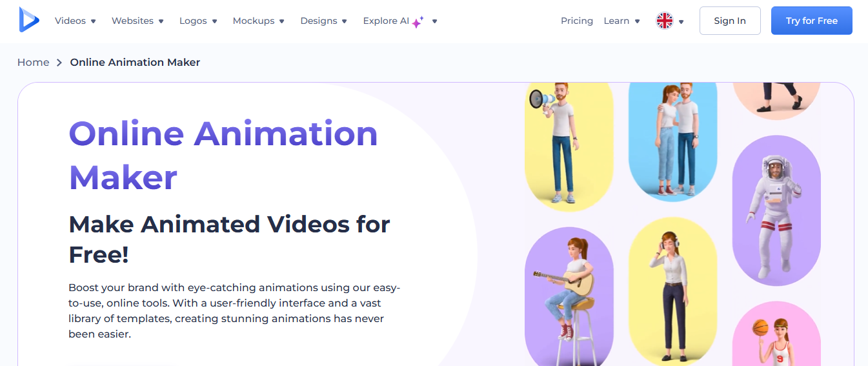Click the Sign In button
The width and height of the screenshot is (868, 366).
[x=730, y=21]
